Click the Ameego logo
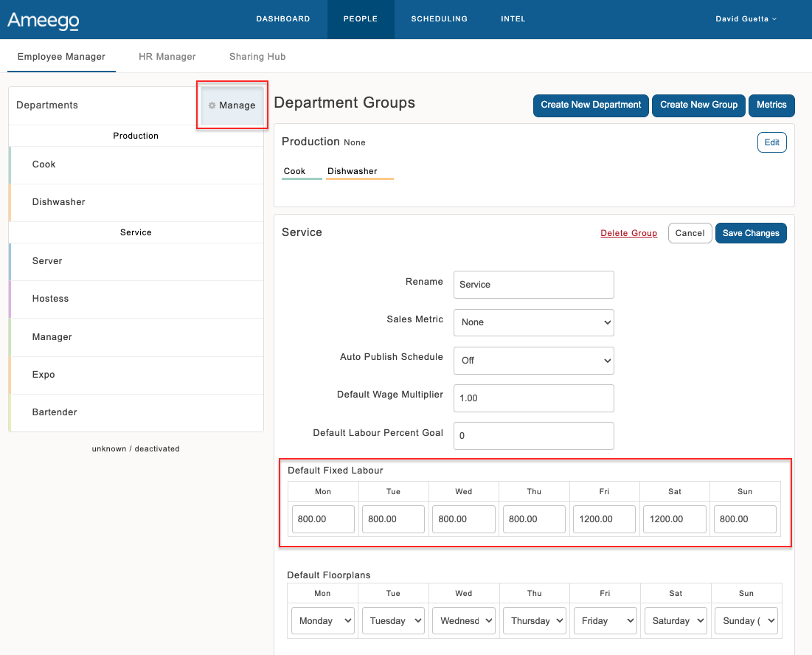This screenshot has width=812, height=655. click(x=43, y=20)
